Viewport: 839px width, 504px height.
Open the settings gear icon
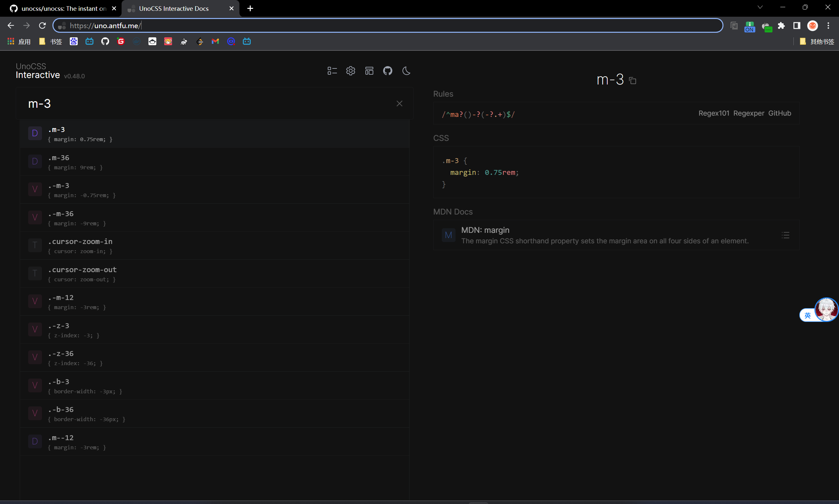coord(351,71)
